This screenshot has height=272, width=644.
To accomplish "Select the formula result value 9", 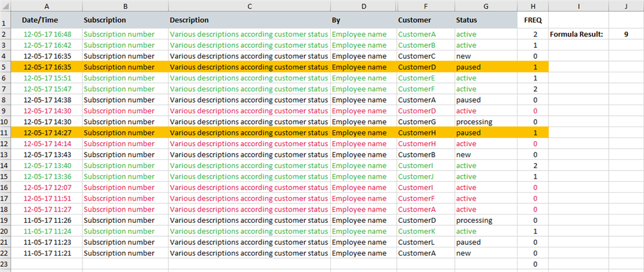I will coord(626,34).
